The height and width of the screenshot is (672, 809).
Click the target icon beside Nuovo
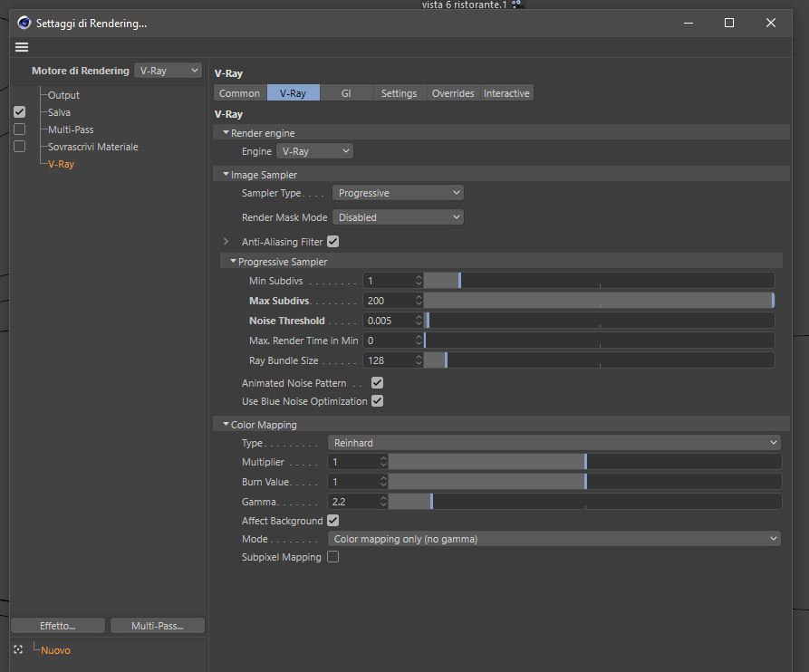(19, 650)
